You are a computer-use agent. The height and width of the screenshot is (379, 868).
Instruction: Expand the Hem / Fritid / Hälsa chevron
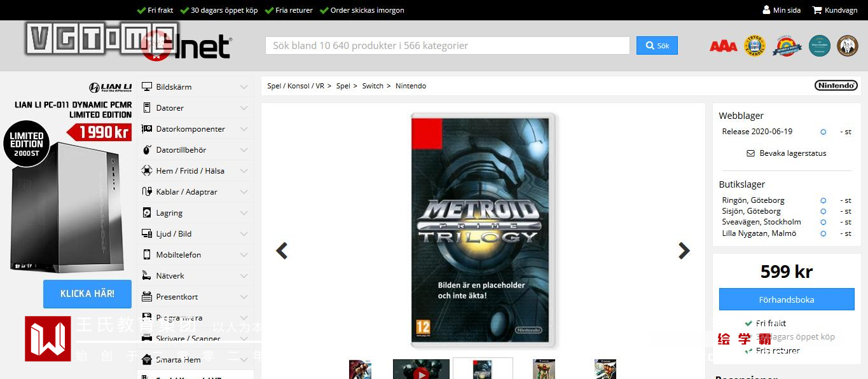tap(244, 170)
